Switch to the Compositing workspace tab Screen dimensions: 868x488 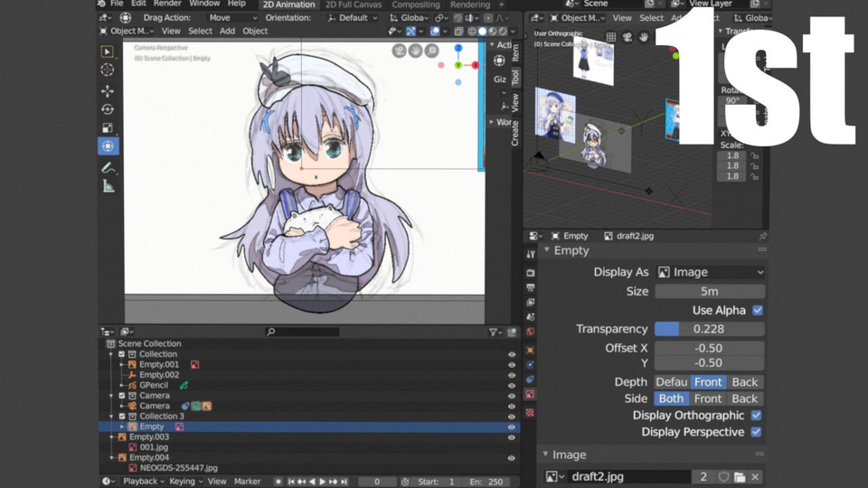(x=416, y=5)
